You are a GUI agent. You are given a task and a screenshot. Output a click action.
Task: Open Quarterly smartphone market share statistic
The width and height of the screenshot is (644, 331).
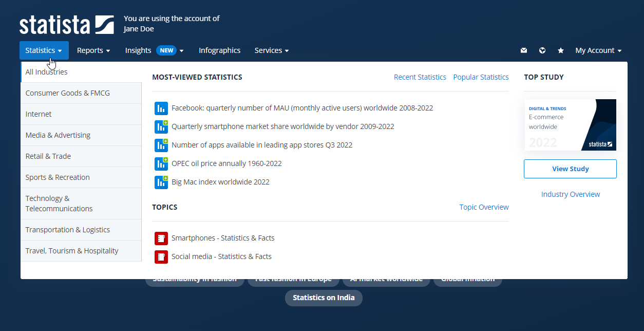coord(283,126)
